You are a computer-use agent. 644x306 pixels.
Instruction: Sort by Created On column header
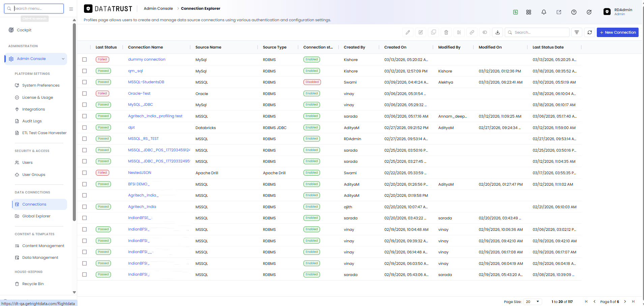coord(395,47)
